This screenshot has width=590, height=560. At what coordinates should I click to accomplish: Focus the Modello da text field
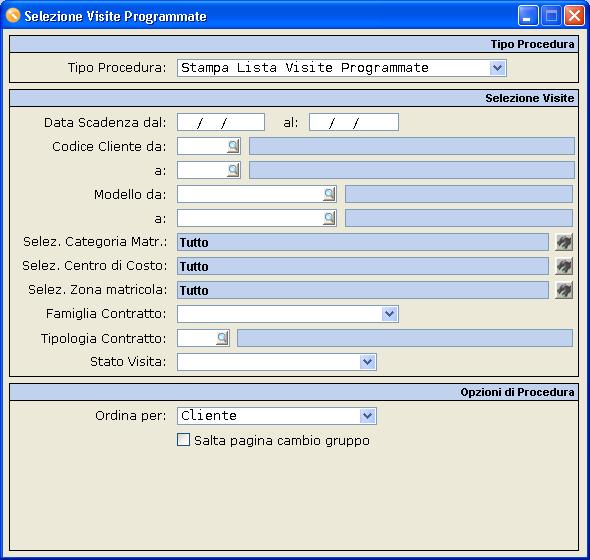(x=250, y=194)
